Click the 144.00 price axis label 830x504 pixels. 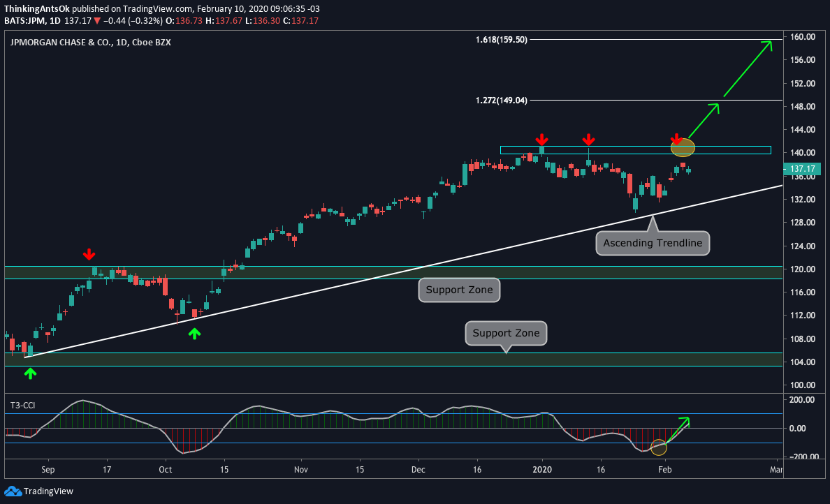pos(803,130)
